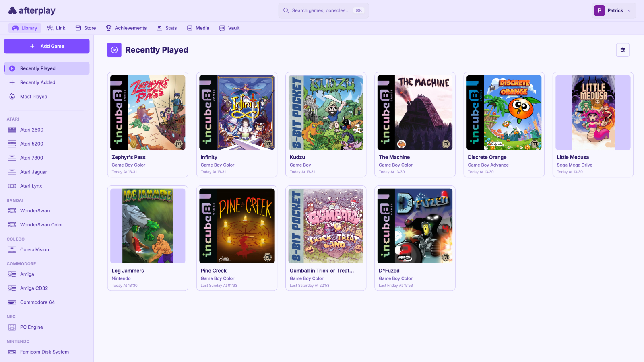Select Atari 2600 console in sidebar
644x362 pixels.
pos(47,130)
